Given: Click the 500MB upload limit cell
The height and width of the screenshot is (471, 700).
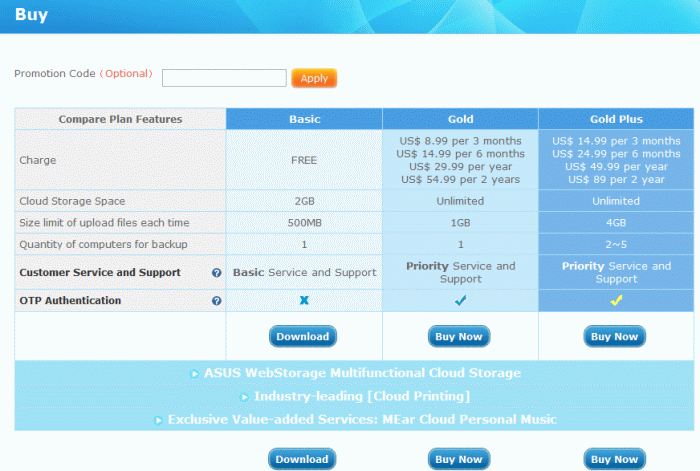Looking at the screenshot, I should (x=304, y=223).
